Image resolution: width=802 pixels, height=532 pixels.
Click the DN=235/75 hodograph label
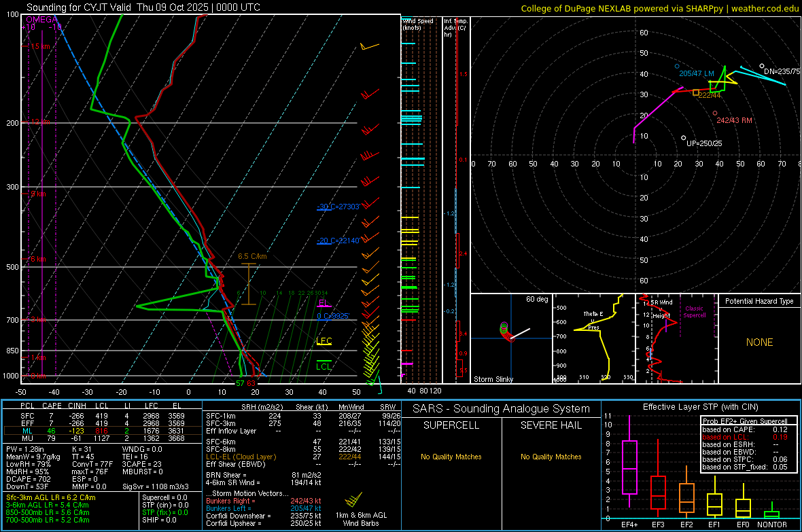pyautogui.click(x=782, y=71)
